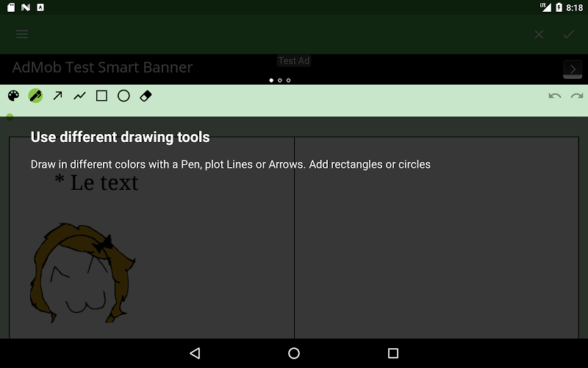Select the Pen drawing tool

click(35, 96)
